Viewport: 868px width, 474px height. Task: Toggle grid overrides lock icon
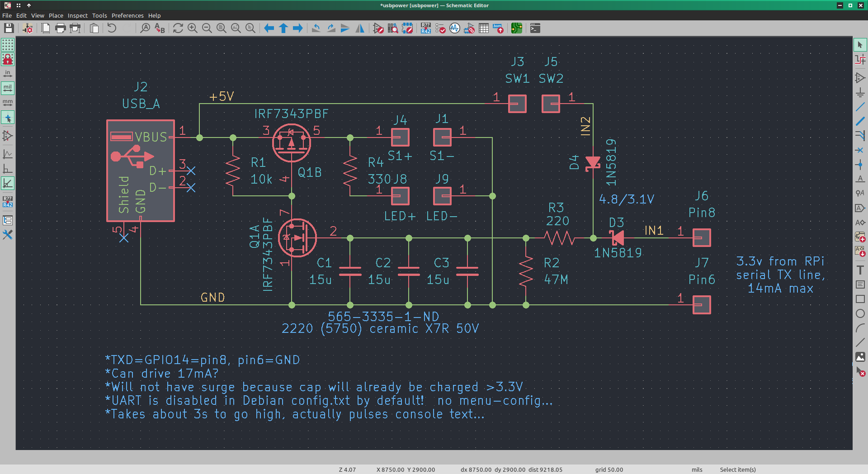tap(8, 59)
